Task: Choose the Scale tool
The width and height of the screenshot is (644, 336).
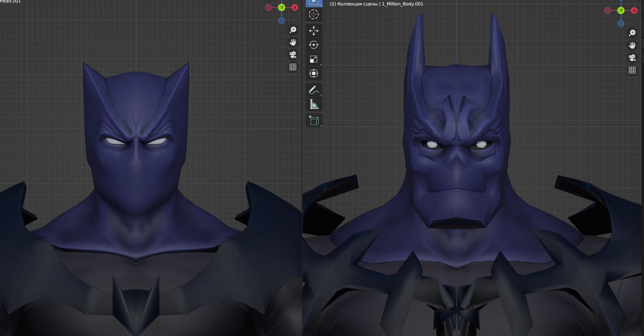Action: (314, 59)
